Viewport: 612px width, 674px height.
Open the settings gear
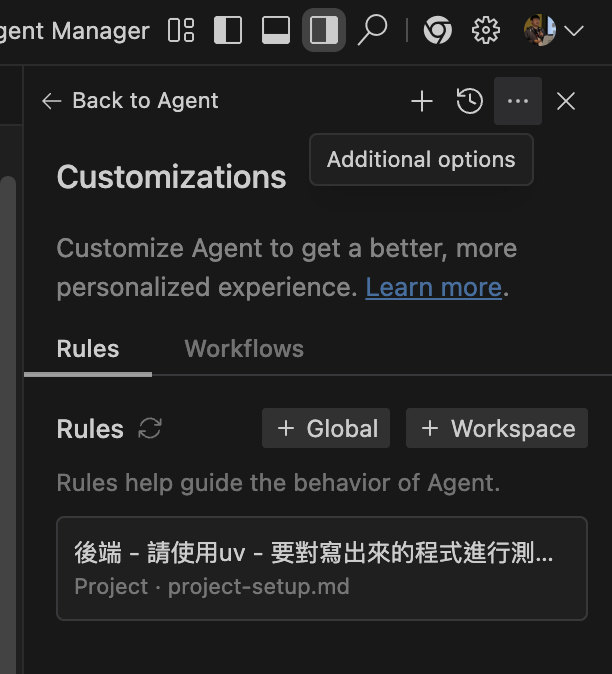486,31
